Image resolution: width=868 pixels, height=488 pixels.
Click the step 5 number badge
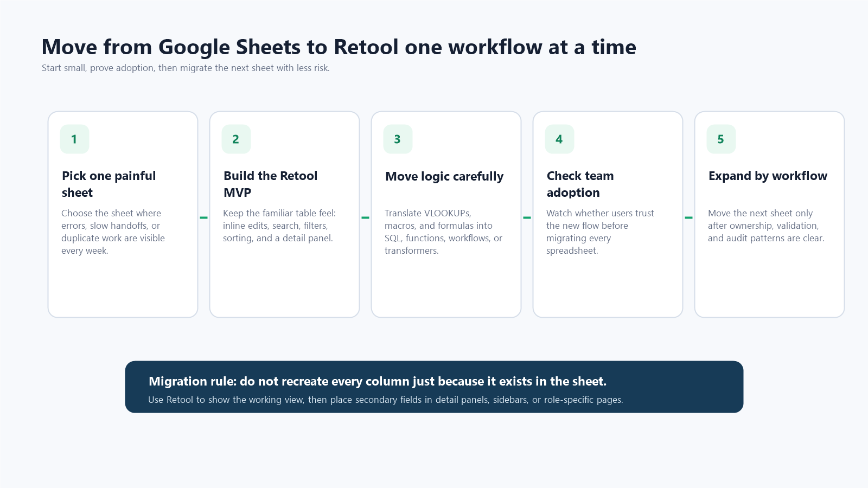click(x=721, y=139)
